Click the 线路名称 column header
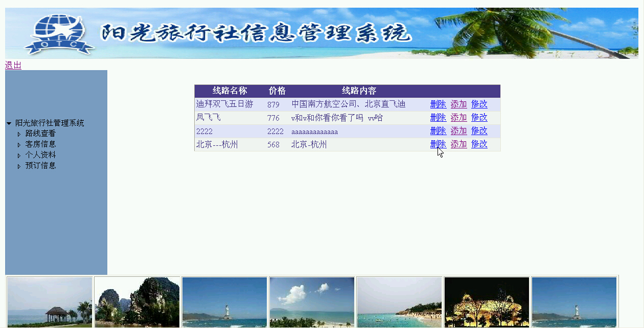Viewport: 644px width, 328px height. point(229,91)
